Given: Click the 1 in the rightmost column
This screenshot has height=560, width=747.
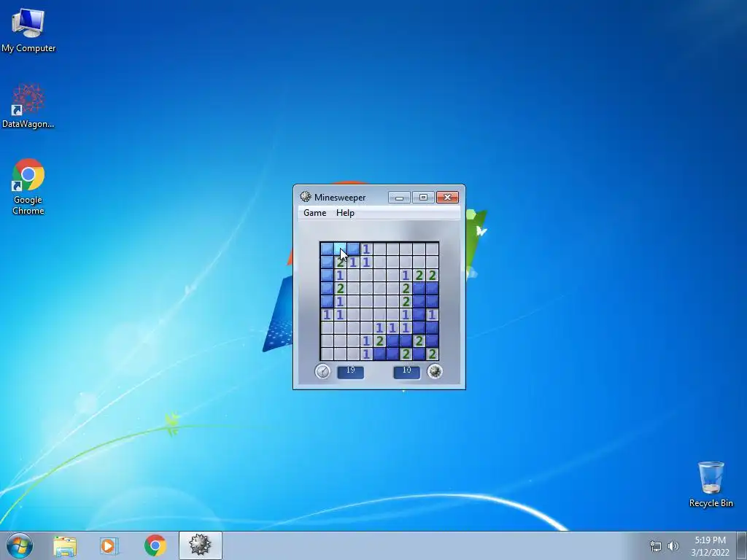Looking at the screenshot, I should click(432, 314).
